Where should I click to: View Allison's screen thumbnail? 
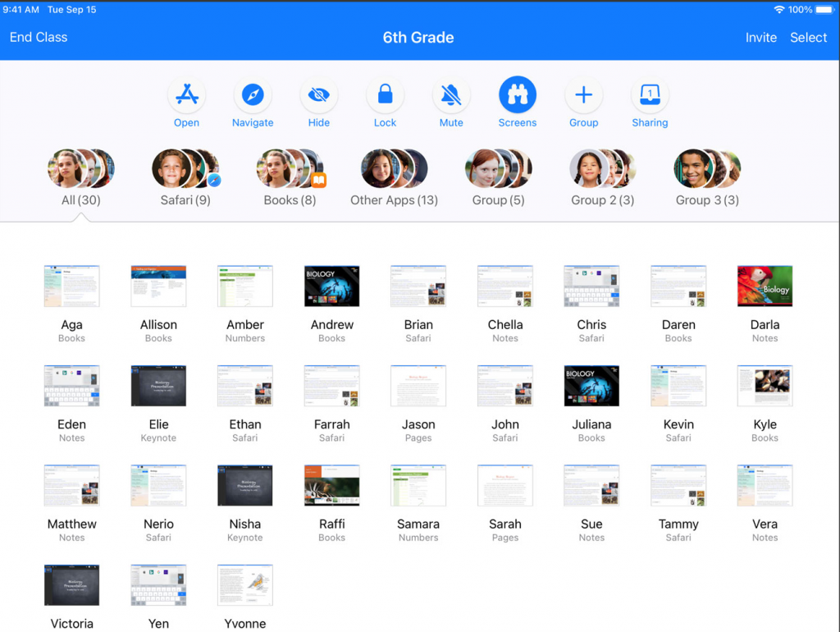[x=158, y=286]
